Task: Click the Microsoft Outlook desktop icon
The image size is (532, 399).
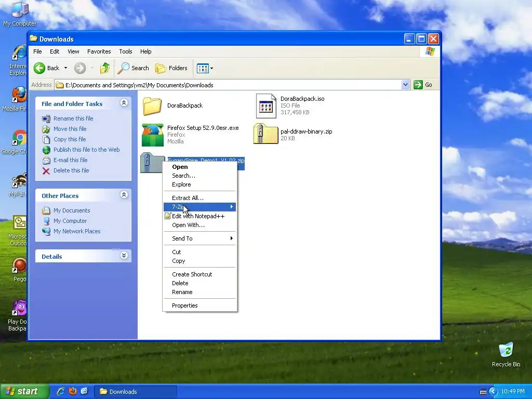Action: pos(19,223)
